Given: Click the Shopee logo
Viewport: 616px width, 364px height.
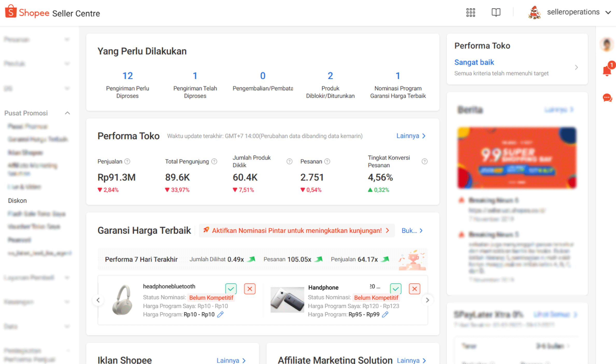Looking at the screenshot, I should click(27, 12).
